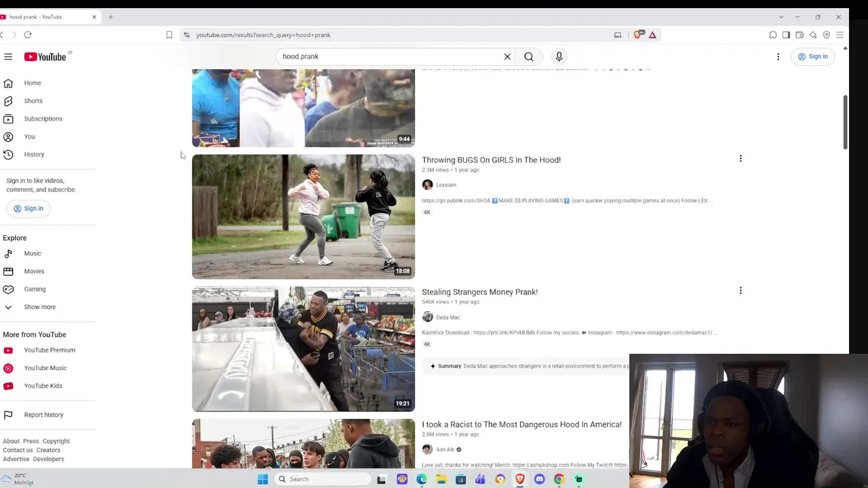Click the sidebar Sign in button
The image size is (868, 488).
point(28,209)
